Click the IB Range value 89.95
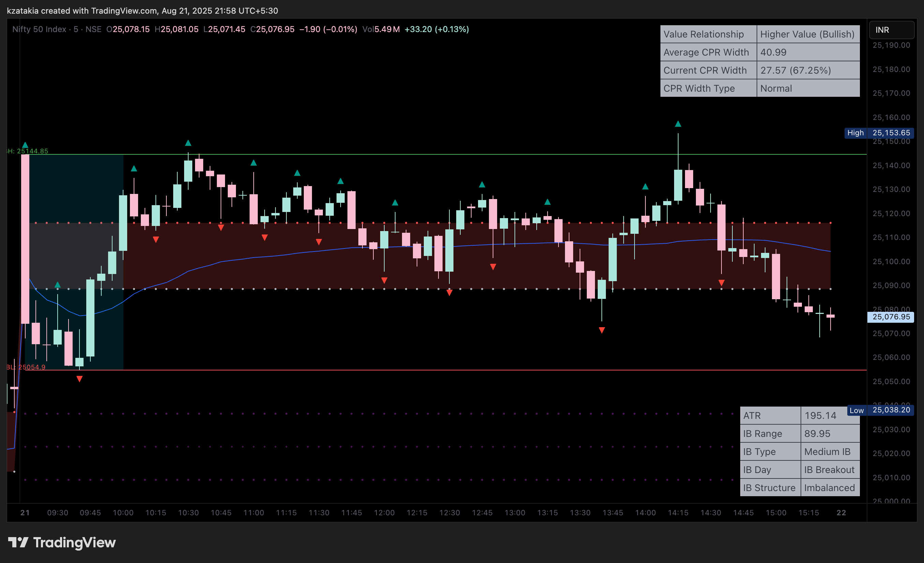The height and width of the screenshot is (563, 924). [830, 433]
